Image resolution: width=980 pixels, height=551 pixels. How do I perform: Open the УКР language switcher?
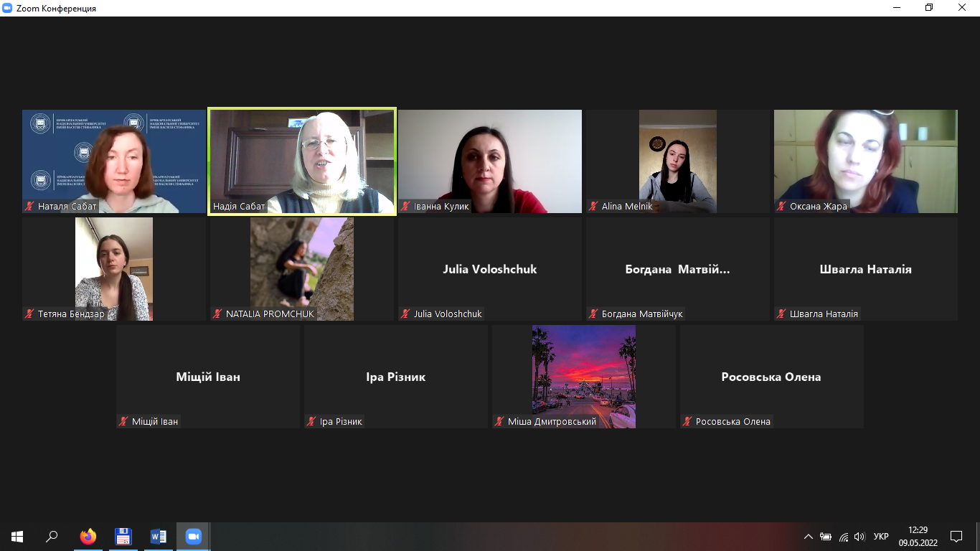point(881,536)
